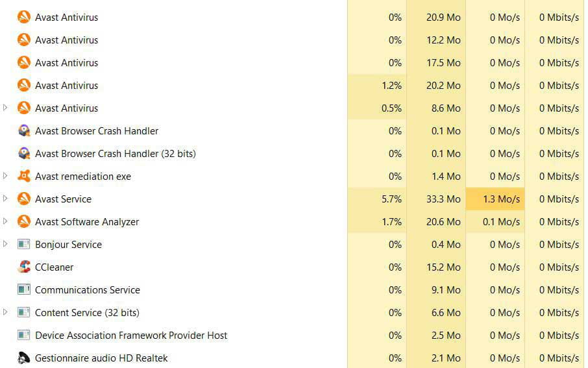The image size is (588, 368).
Task: Click the Device Association Framework Provider Host icon
Action: click(24, 335)
